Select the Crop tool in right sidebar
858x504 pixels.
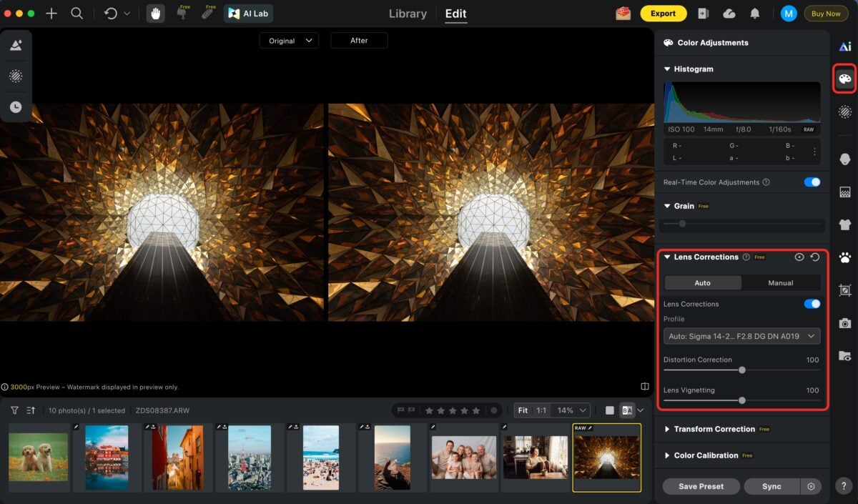coord(844,291)
